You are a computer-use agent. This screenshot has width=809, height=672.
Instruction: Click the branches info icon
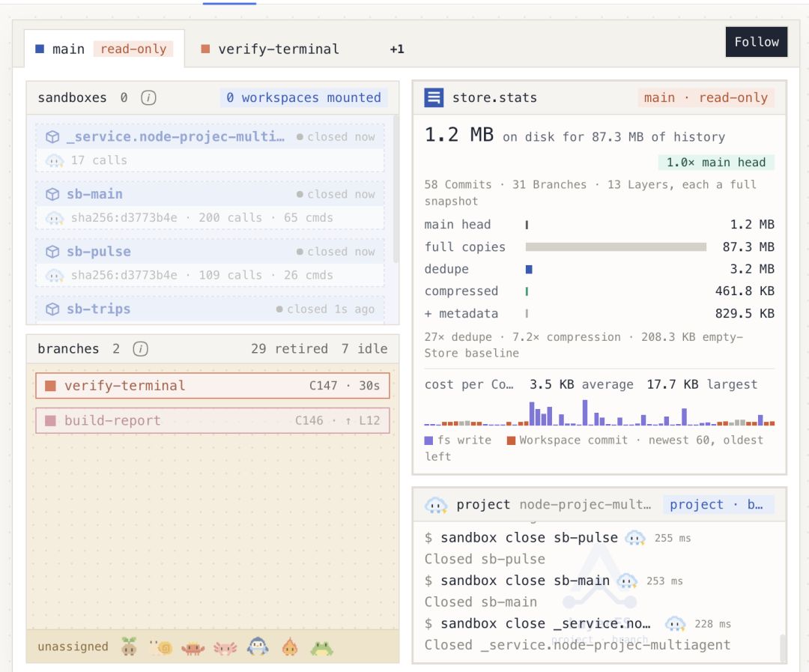[x=140, y=349]
